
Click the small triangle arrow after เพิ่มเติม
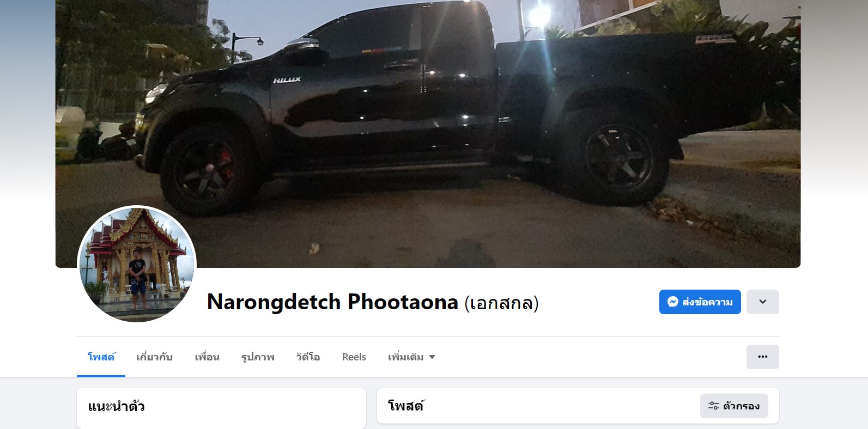click(x=432, y=357)
